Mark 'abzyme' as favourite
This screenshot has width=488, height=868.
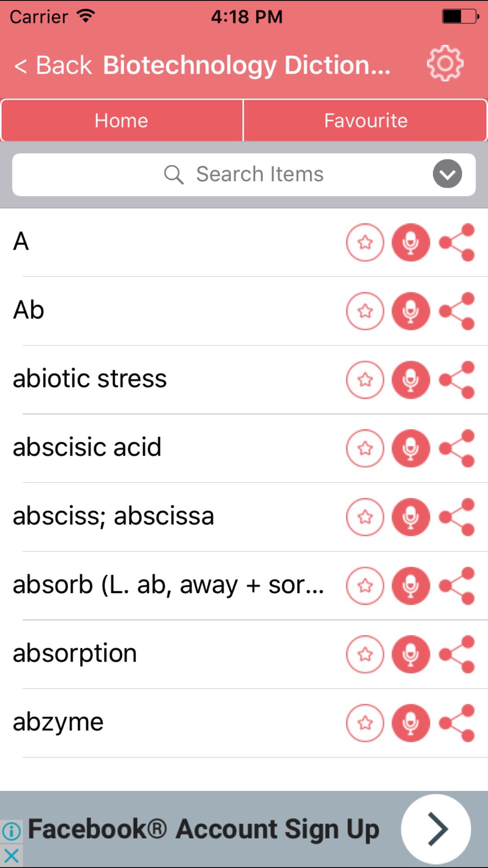(x=365, y=723)
